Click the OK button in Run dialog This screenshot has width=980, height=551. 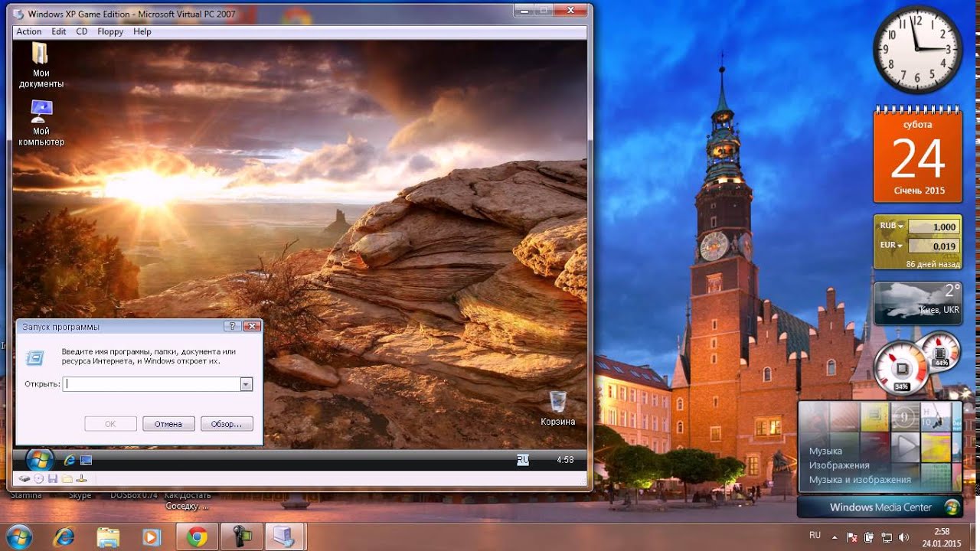[110, 424]
